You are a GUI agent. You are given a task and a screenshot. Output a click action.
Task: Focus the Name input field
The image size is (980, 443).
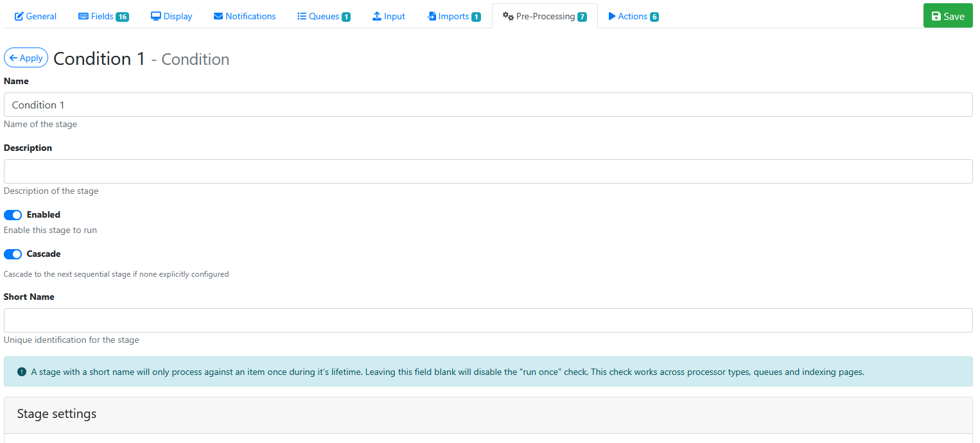[488, 105]
